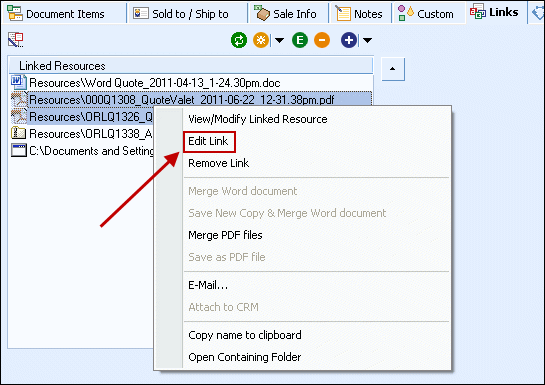Click the orange minus remove link icon
The height and width of the screenshot is (385, 545).
(x=322, y=40)
